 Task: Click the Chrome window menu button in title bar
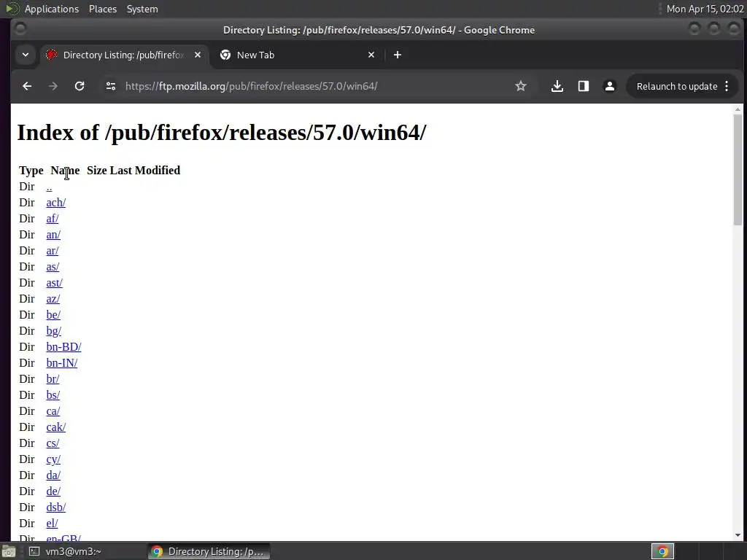click(x=20, y=29)
